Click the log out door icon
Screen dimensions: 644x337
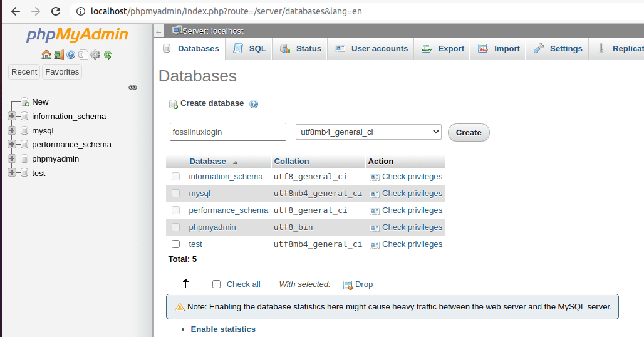59,54
